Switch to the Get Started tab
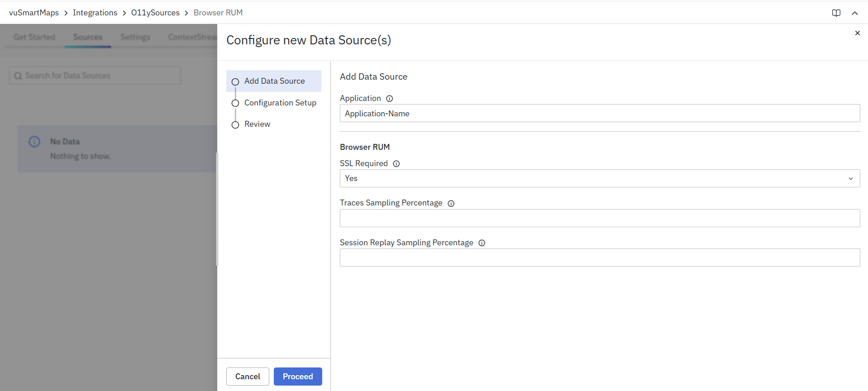The image size is (868, 391). click(34, 37)
